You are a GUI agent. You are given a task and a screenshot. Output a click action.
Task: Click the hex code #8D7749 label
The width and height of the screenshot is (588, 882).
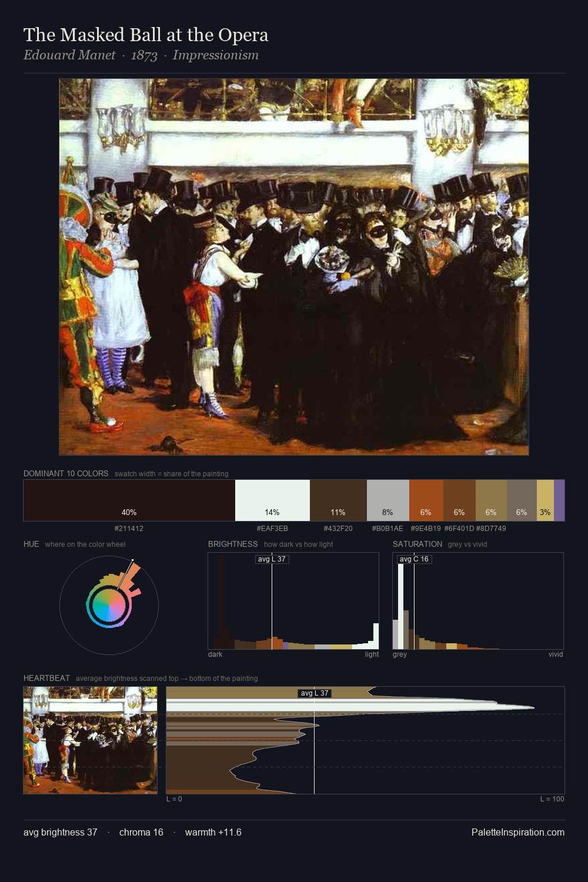(x=491, y=529)
